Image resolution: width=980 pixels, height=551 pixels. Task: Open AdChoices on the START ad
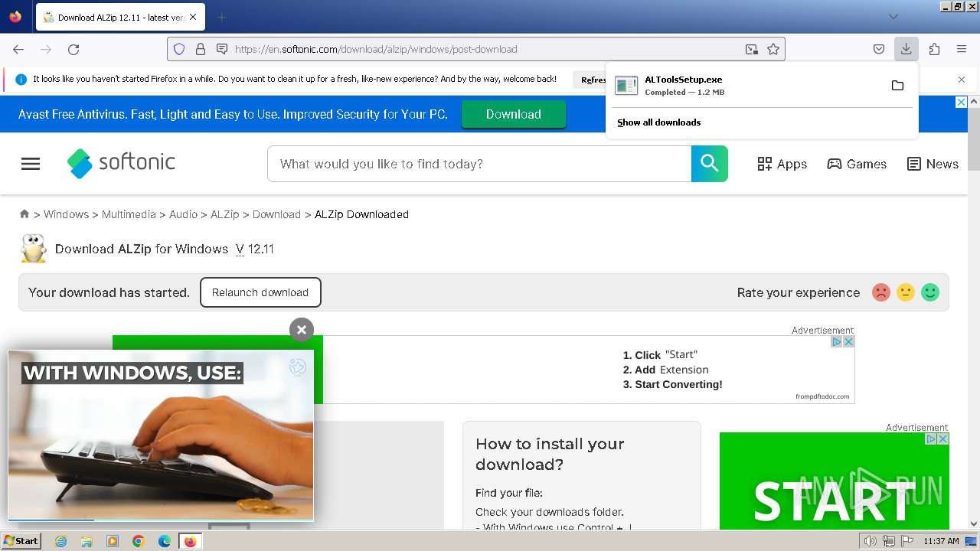pos(931,439)
